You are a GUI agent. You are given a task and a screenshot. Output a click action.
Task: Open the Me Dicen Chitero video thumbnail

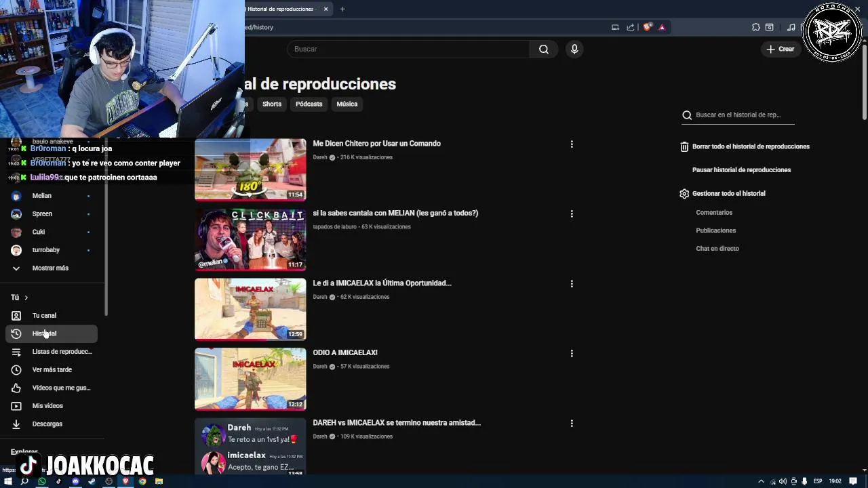point(250,169)
